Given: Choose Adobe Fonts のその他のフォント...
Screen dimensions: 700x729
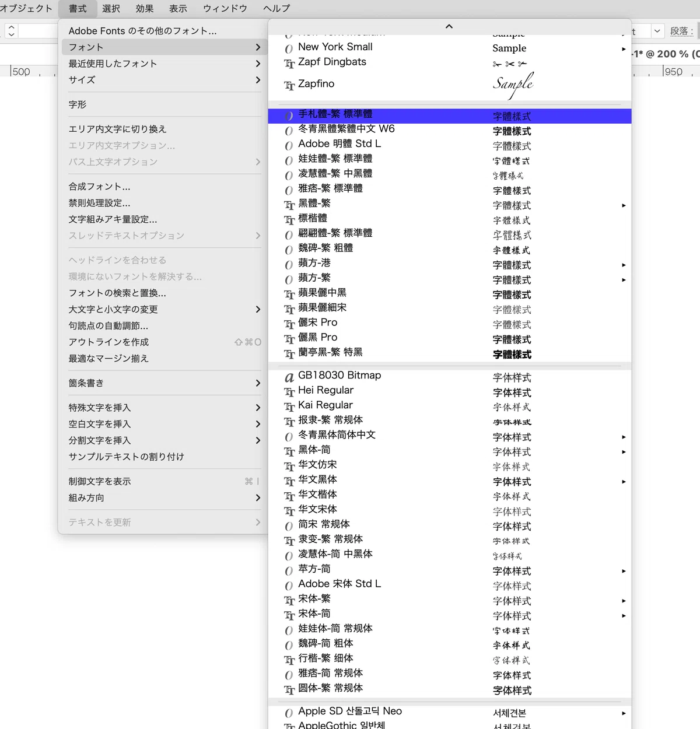Looking at the screenshot, I should click(x=163, y=31).
